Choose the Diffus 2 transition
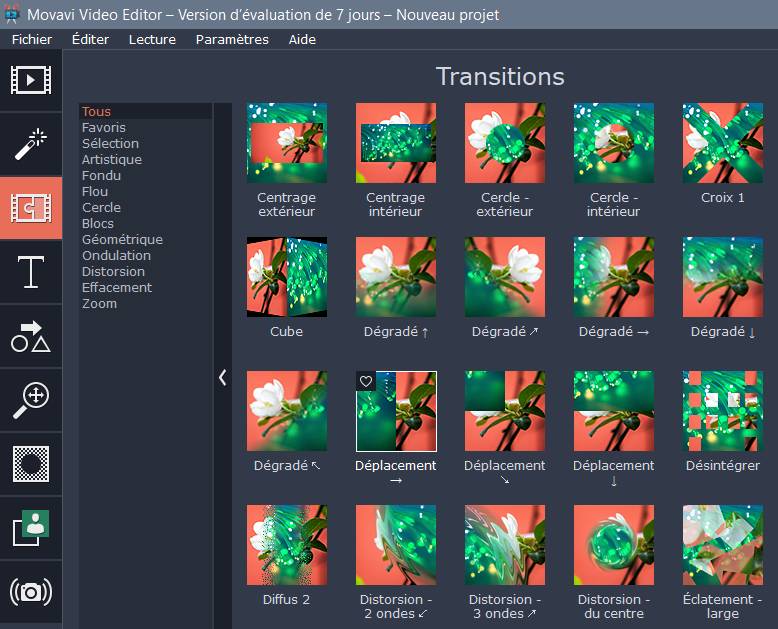This screenshot has width=778, height=629. click(x=287, y=545)
